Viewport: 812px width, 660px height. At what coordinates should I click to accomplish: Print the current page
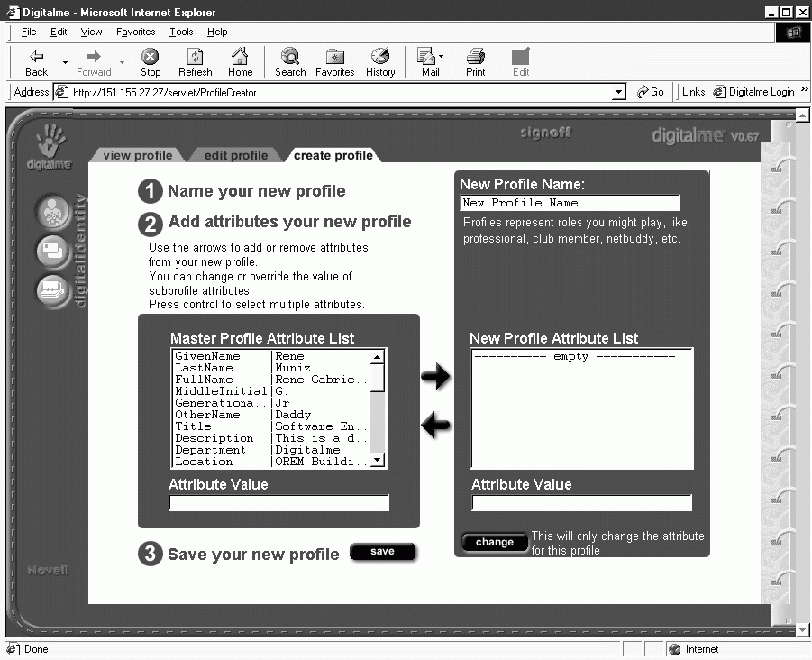tap(475, 63)
